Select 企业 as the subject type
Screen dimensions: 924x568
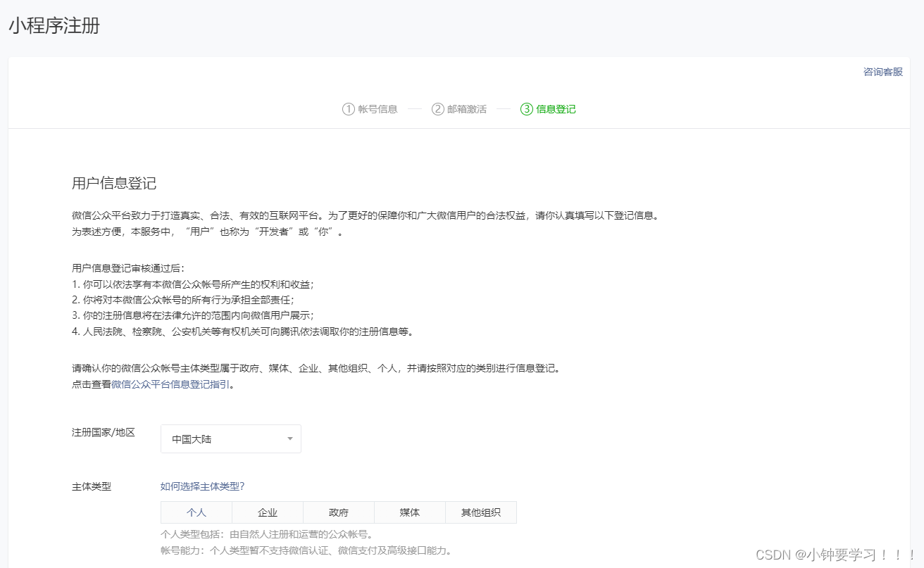click(x=268, y=512)
